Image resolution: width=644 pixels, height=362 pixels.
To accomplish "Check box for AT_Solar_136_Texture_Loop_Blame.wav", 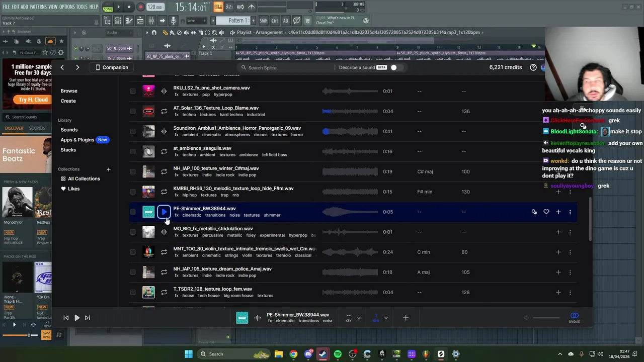I will (x=133, y=111).
